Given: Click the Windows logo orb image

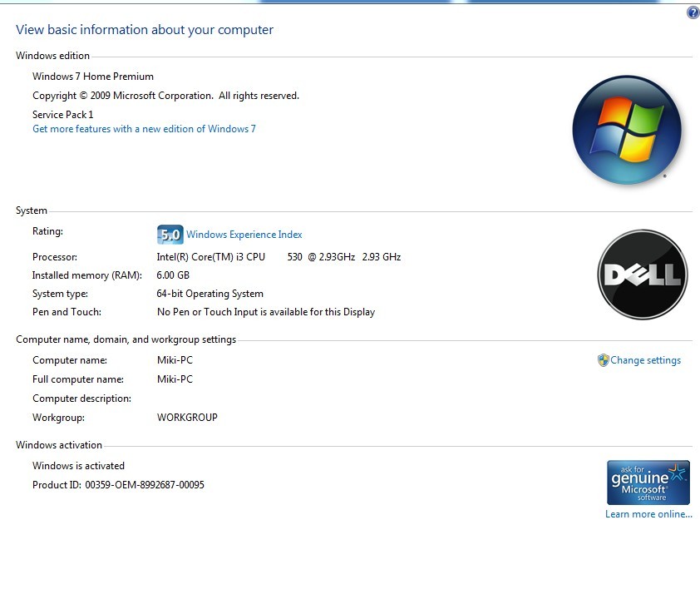Looking at the screenshot, I should [x=627, y=131].
